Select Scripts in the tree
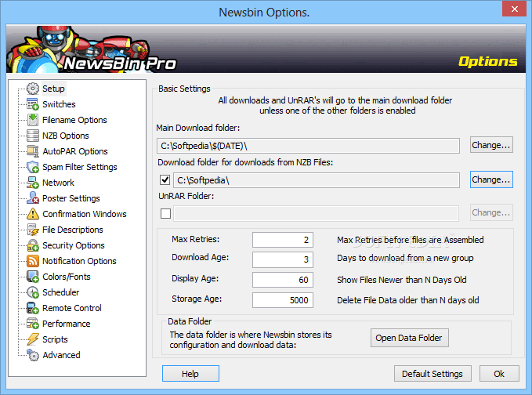 coord(55,339)
